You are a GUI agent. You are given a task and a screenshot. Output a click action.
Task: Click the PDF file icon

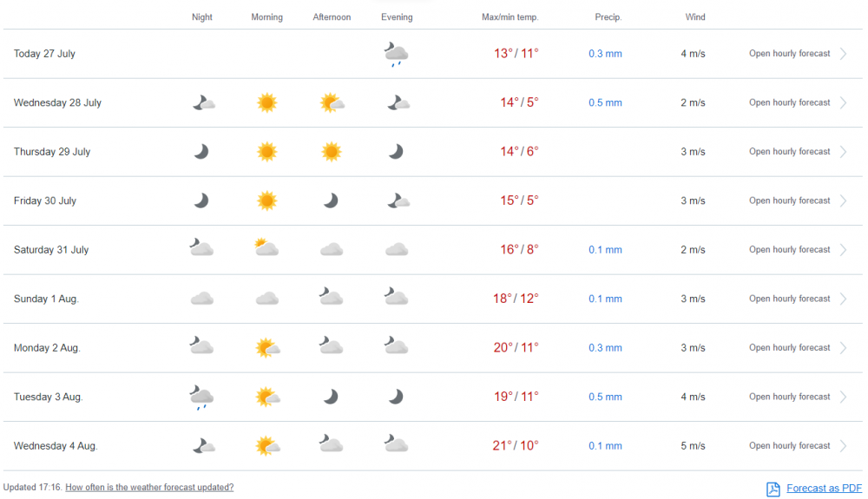tap(773, 489)
